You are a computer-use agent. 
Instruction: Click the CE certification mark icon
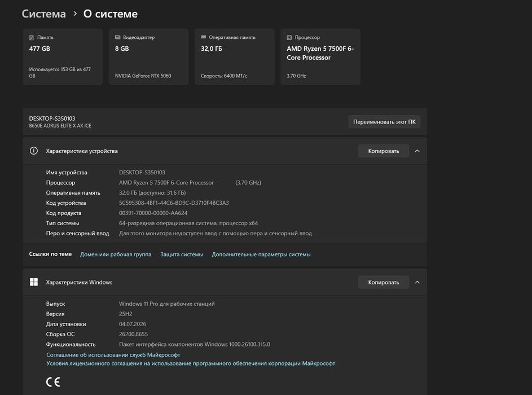tap(53, 382)
